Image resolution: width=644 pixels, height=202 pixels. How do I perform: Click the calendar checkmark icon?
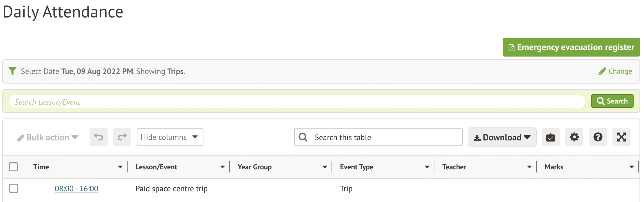pyautogui.click(x=551, y=137)
